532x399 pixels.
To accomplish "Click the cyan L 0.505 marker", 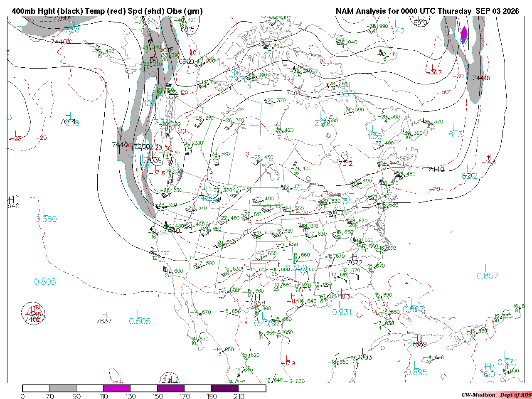I will tap(140, 318).
